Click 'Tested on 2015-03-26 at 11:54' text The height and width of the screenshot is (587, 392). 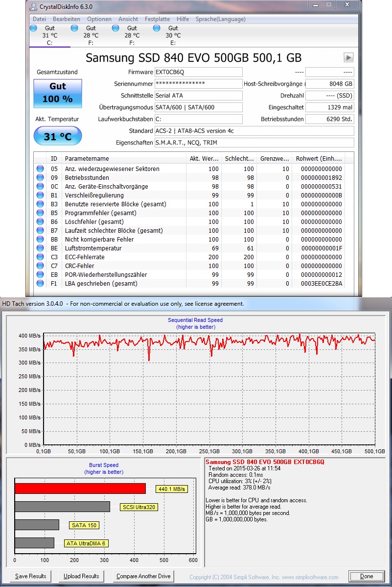point(244,468)
